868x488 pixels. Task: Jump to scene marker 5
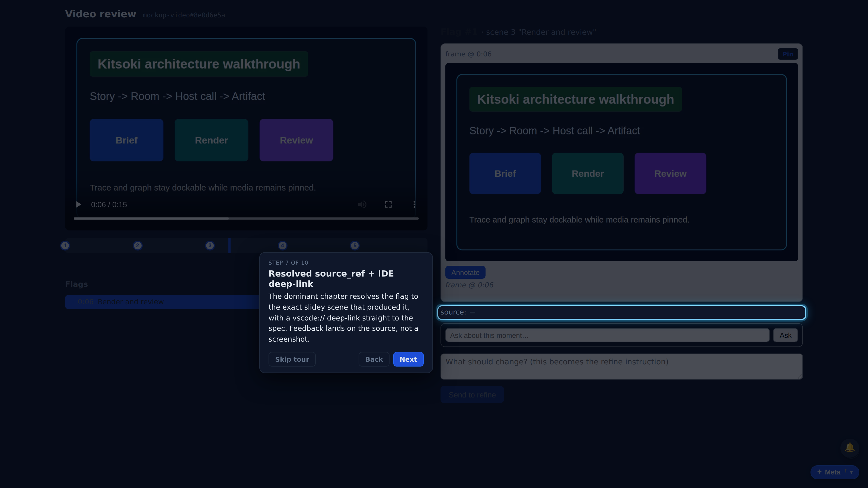click(355, 246)
